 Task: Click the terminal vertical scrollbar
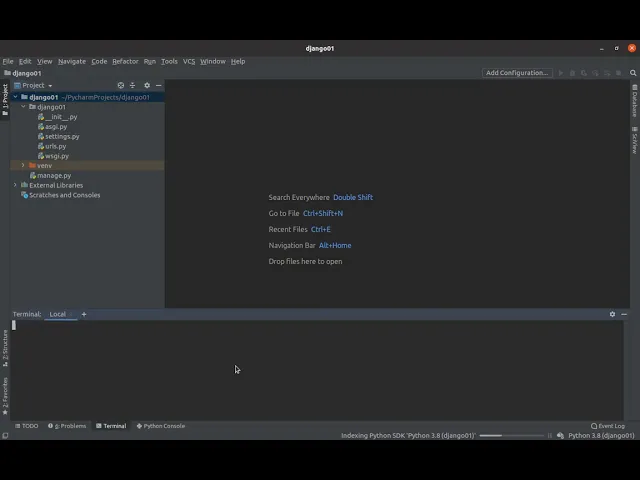pos(627,370)
